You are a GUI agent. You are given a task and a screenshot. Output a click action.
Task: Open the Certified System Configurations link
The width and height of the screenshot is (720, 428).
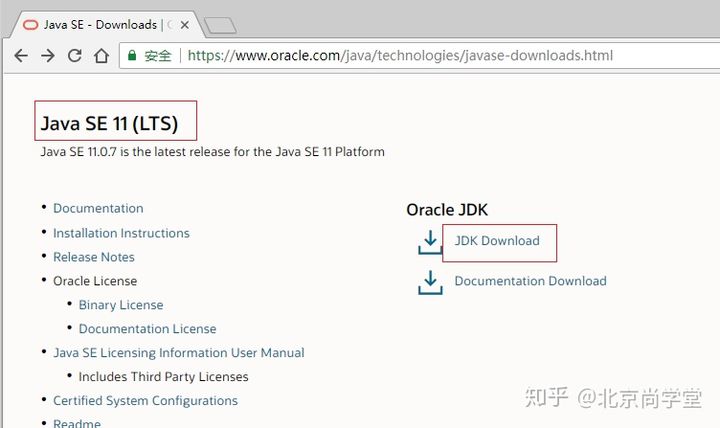[x=145, y=400]
